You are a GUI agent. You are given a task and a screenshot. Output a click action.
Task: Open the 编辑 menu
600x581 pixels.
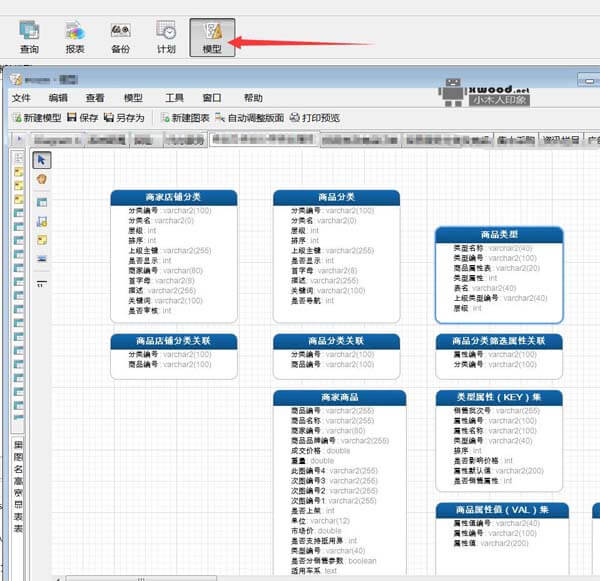pyautogui.click(x=58, y=98)
